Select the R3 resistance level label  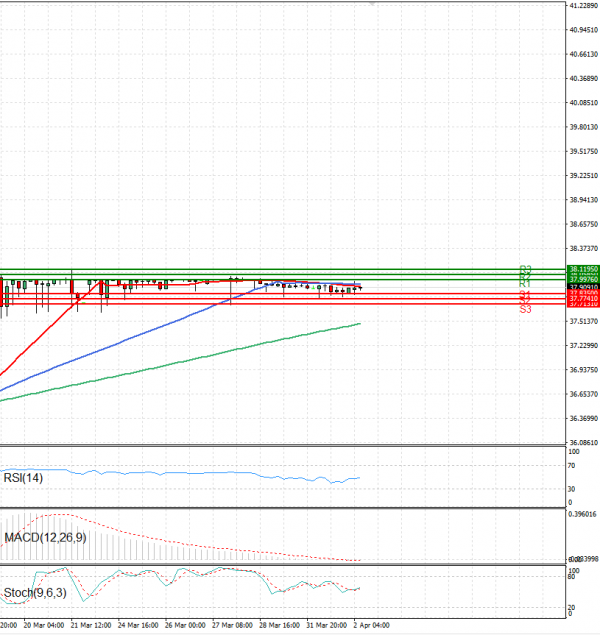pyautogui.click(x=524, y=269)
